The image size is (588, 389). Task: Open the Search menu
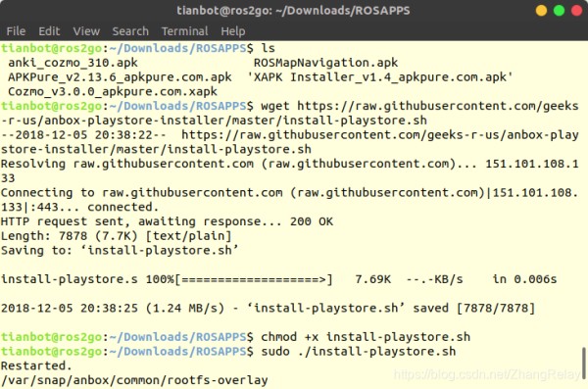pos(130,31)
